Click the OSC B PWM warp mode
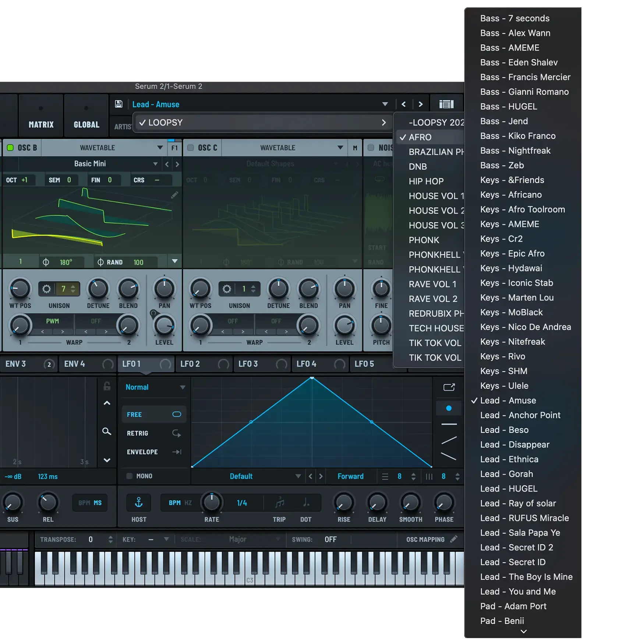This screenshot has height=644, width=644. pos(52,321)
